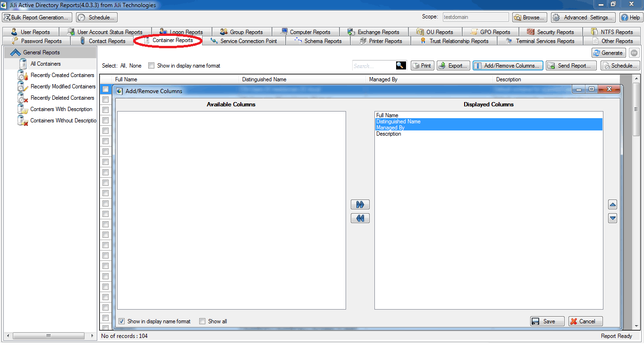Open the report Schedule button

(x=620, y=66)
